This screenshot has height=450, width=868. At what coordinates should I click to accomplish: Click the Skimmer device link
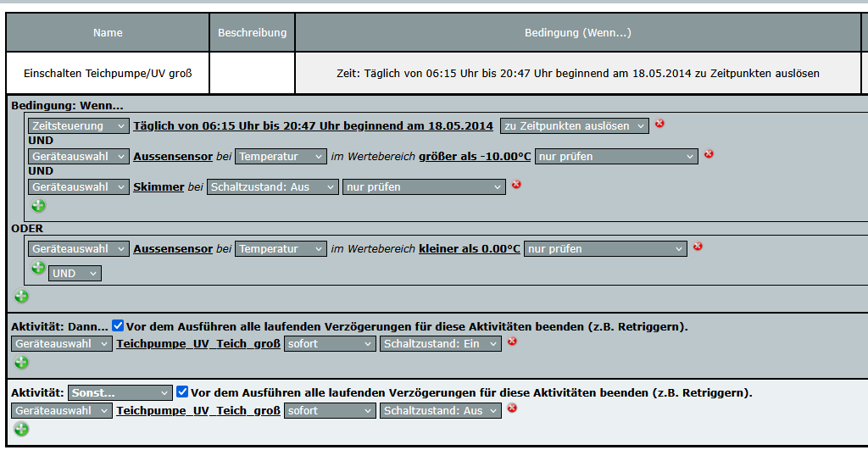[x=159, y=187]
